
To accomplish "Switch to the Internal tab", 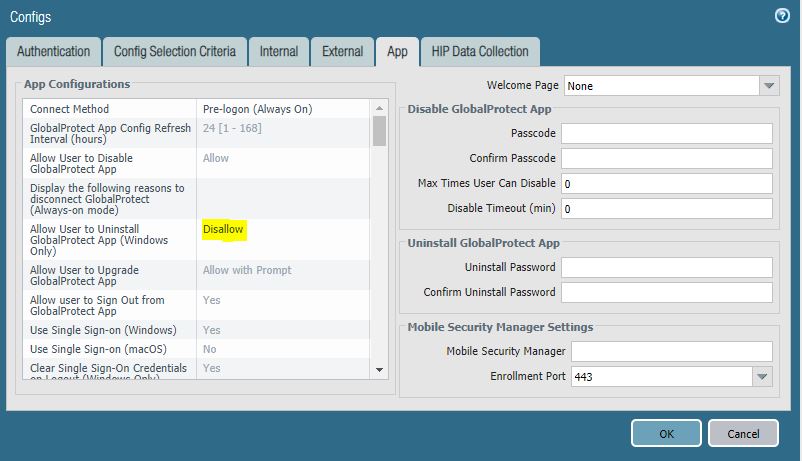I will pos(279,52).
